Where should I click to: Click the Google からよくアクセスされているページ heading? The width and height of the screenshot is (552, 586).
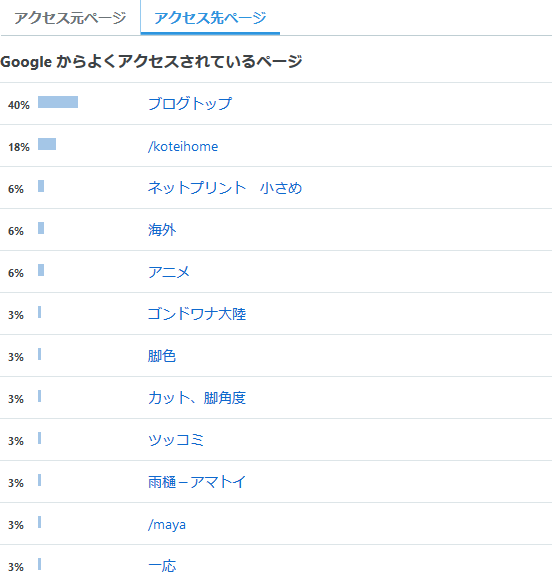coord(151,61)
